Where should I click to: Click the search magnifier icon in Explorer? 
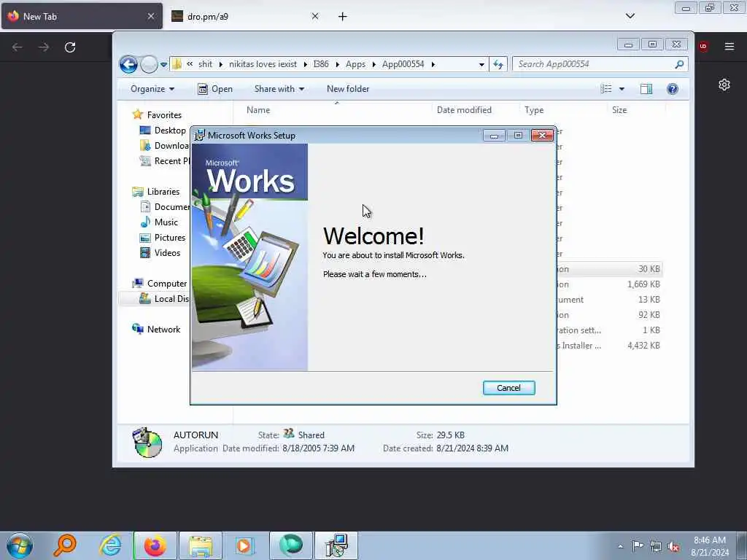679,64
